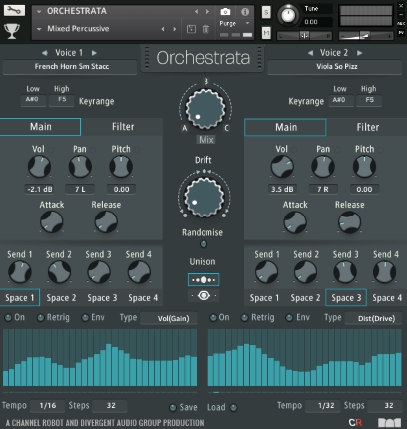Adjust the master pan slider below Tune

[304, 35]
